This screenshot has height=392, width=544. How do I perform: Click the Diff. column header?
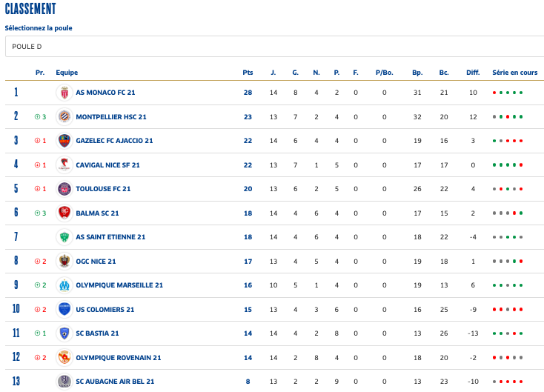point(473,73)
